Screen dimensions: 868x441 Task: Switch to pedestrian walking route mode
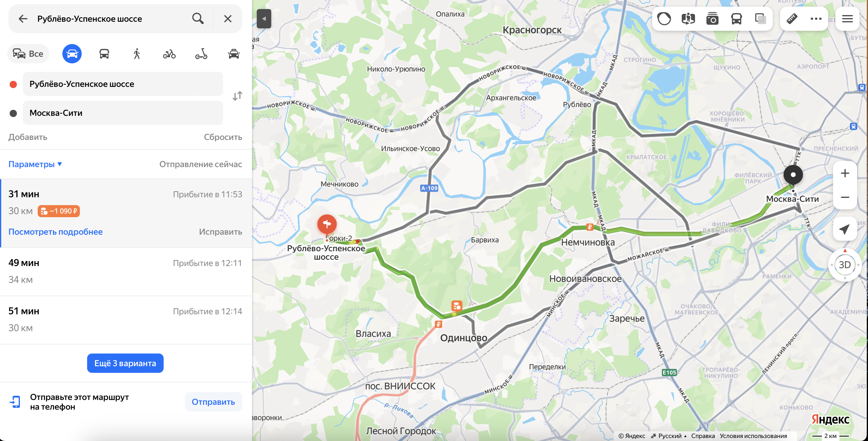coord(137,54)
